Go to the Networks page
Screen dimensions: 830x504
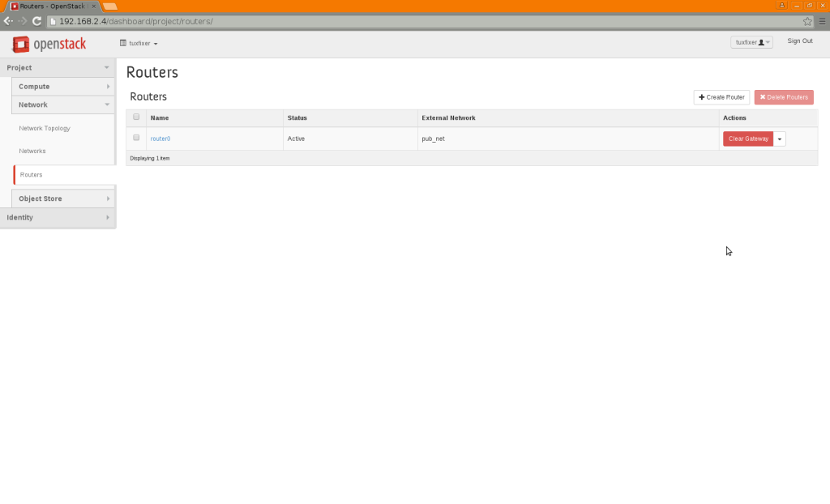32,151
